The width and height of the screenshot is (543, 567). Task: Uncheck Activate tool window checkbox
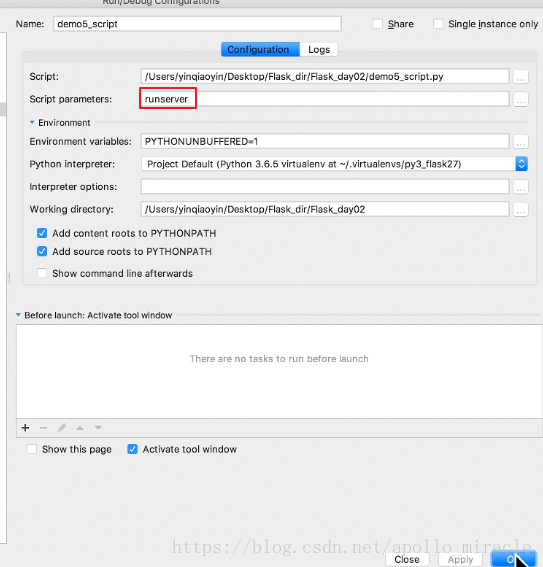click(132, 449)
